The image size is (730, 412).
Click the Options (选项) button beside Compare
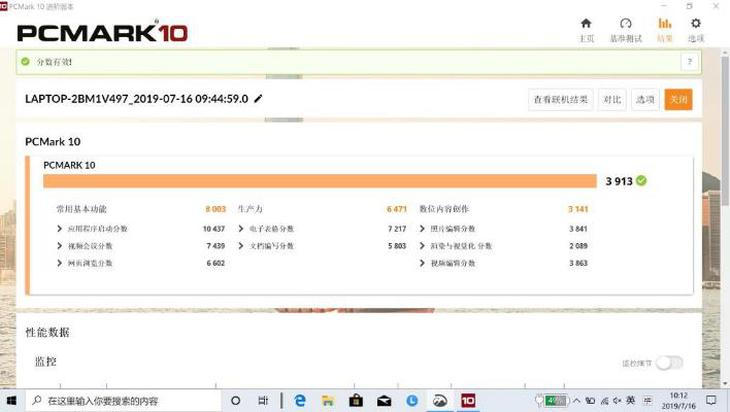point(645,100)
